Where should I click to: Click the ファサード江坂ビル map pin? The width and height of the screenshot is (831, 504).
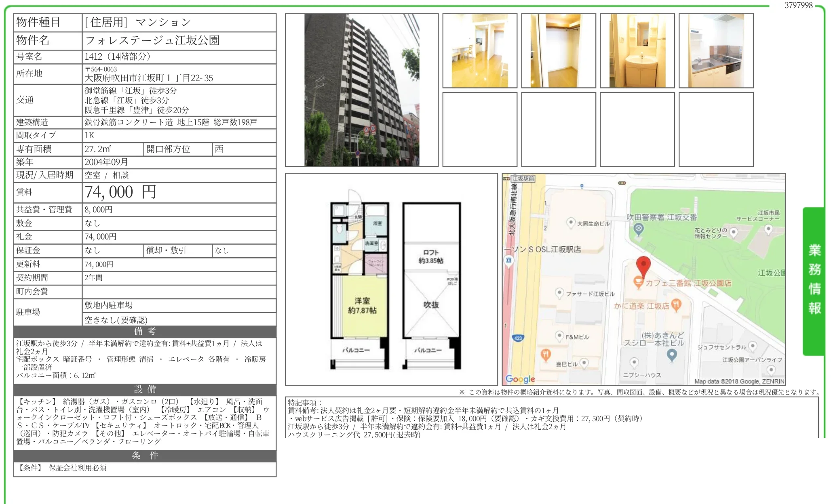(x=559, y=293)
